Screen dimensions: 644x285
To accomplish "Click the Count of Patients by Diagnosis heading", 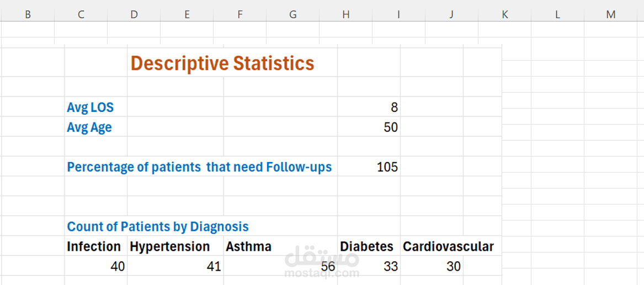I will (158, 227).
